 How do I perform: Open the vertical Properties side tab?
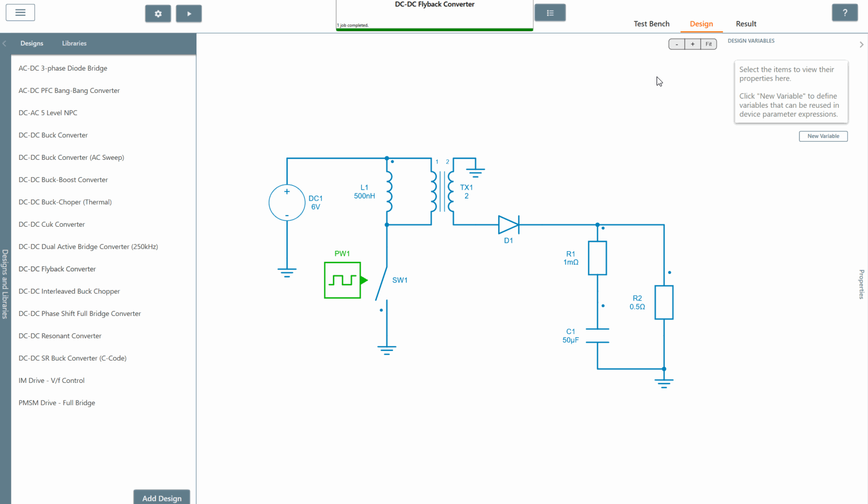coord(861,284)
